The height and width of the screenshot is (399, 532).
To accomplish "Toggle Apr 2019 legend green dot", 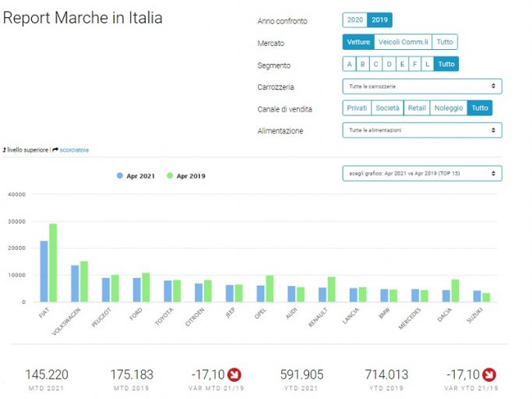I will click(170, 175).
